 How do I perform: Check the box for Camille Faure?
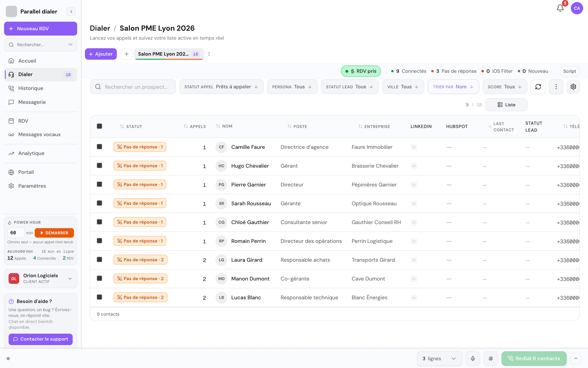pyautogui.click(x=99, y=147)
